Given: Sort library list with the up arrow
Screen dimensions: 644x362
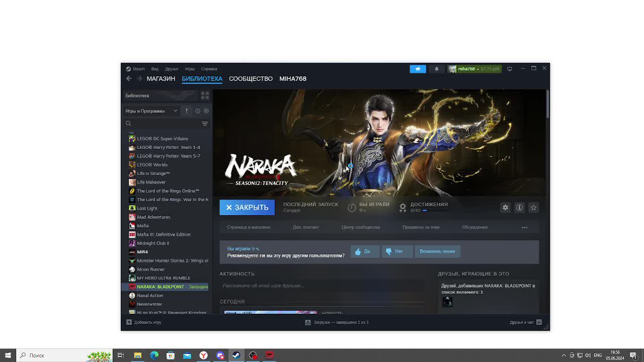Looking at the screenshot, I should click(187, 111).
